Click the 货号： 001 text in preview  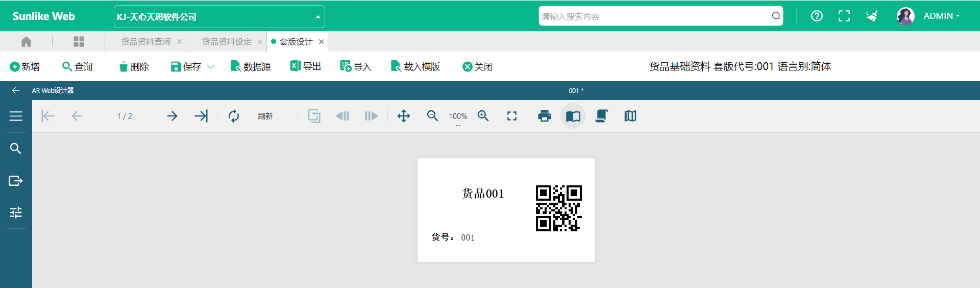click(453, 237)
